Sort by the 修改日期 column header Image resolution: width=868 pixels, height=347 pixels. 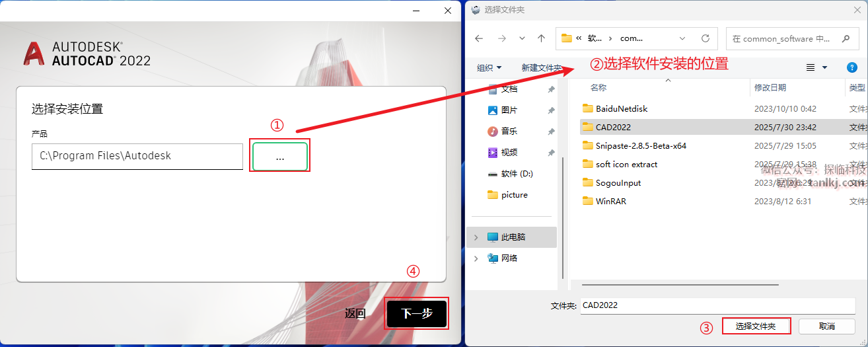tap(770, 87)
